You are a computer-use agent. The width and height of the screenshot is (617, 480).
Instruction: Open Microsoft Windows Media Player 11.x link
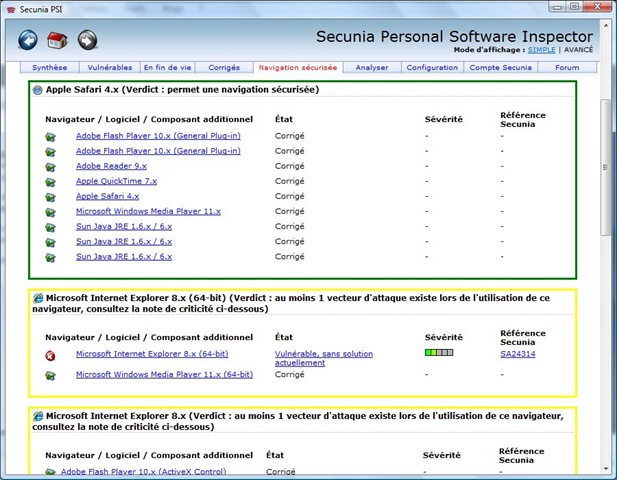[x=148, y=211]
